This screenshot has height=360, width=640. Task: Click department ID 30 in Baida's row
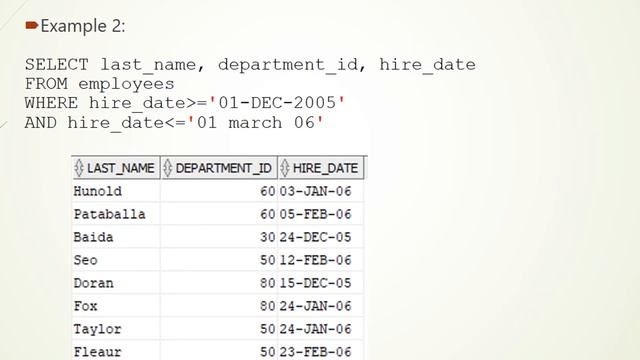click(x=268, y=237)
